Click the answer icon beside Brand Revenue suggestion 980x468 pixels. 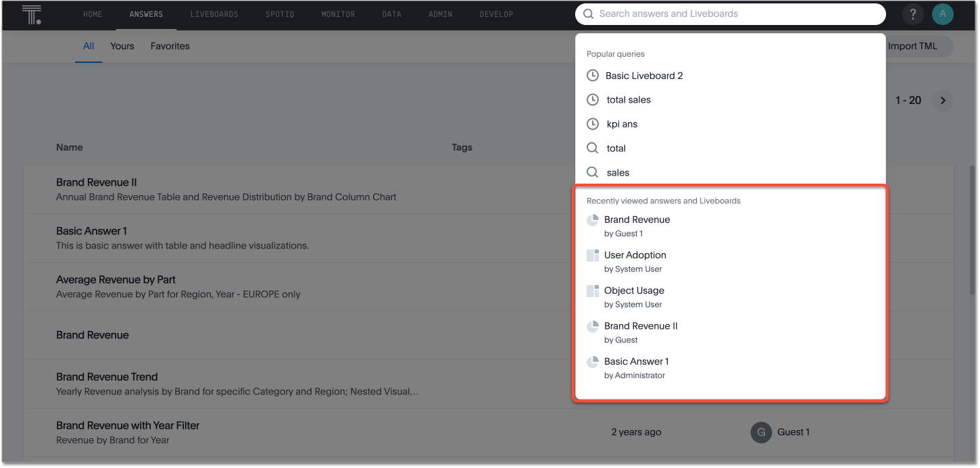pyautogui.click(x=593, y=220)
